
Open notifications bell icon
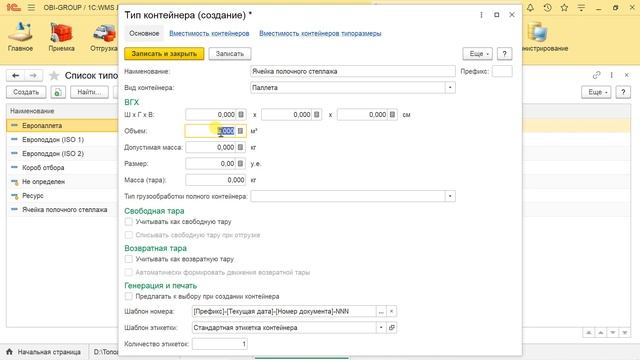click(530, 7)
